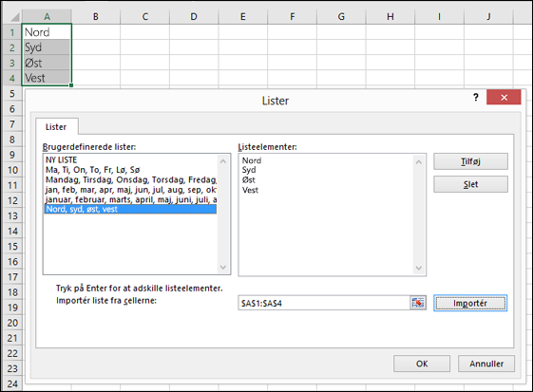Select cell A4 containing Vest
533x392 pixels.
point(47,78)
